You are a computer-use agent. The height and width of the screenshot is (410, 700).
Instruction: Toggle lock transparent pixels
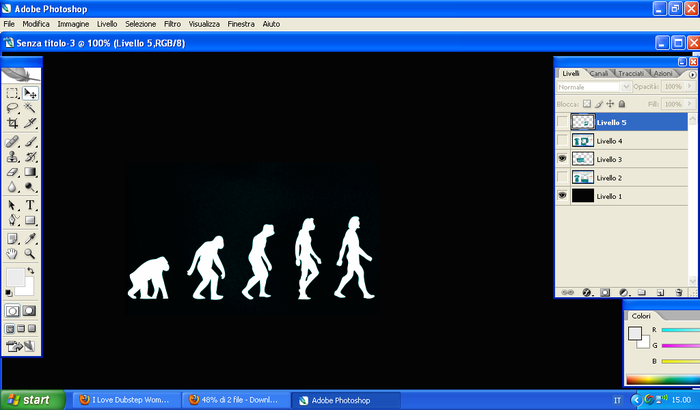pyautogui.click(x=587, y=104)
